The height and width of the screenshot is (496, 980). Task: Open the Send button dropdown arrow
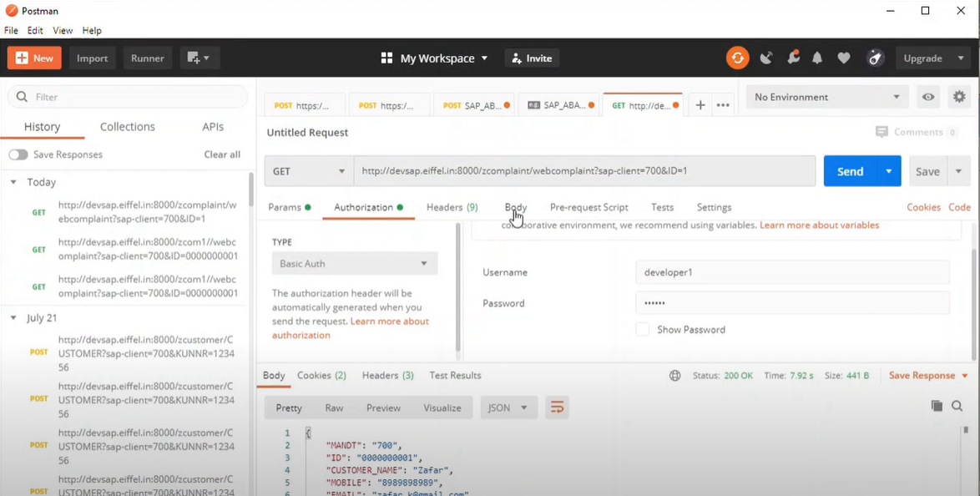[x=889, y=171]
